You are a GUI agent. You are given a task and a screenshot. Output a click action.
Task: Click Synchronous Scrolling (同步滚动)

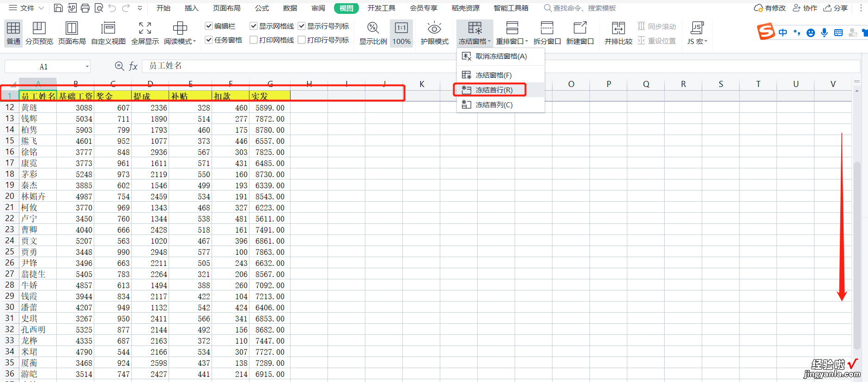[x=656, y=26]
